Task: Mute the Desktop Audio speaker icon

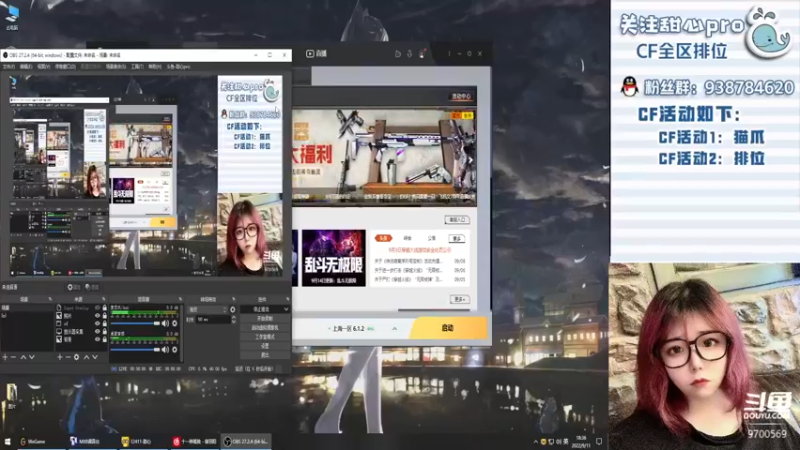Action: point(165,349)
